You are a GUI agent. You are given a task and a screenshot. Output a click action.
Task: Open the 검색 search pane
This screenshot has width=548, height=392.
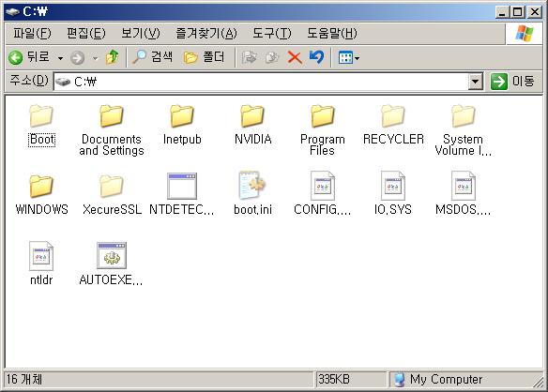click(152, 57)
